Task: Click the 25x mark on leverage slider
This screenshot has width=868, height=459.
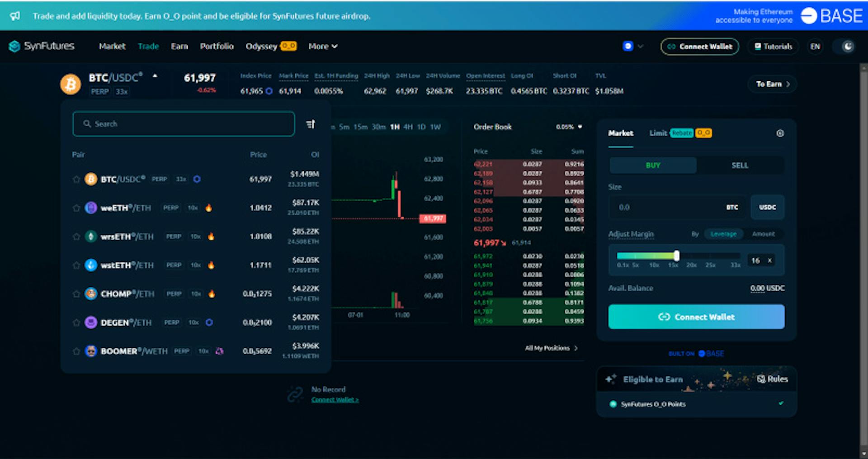Action: click(710, 265)
